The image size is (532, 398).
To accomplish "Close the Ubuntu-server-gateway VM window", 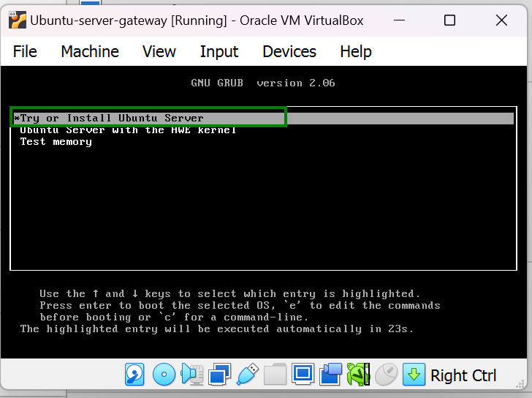I will pos(501,20).
